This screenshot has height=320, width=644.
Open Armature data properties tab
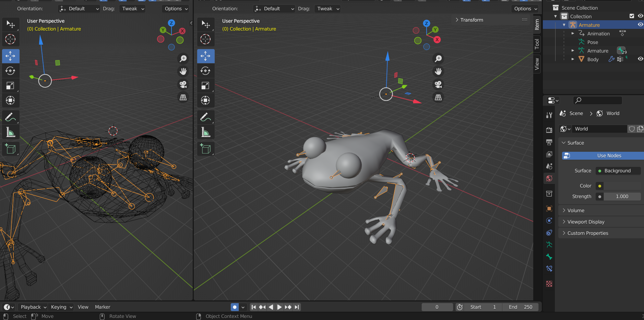click(x=549, y=244)
